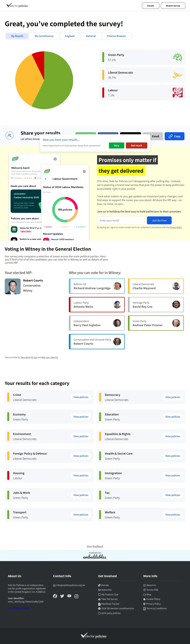Screen dimensions: 190x644
Task: Select the Labour candidate Antonio Weiss card
Action: point(97,305)
